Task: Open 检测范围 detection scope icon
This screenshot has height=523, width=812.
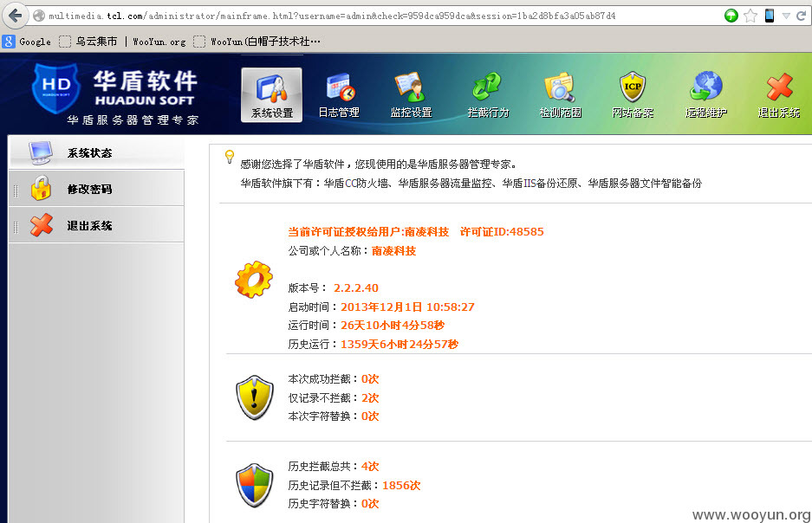Action: (561, 95)
